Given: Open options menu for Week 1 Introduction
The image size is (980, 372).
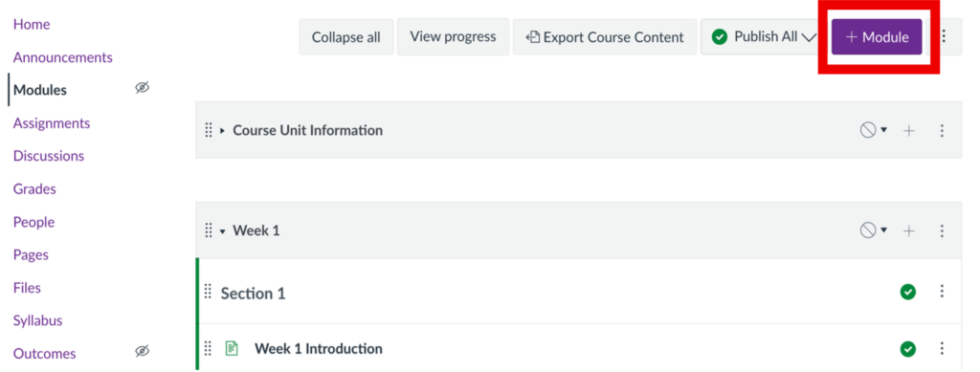Looking at the screenshot, I should (x=942, y=348).
